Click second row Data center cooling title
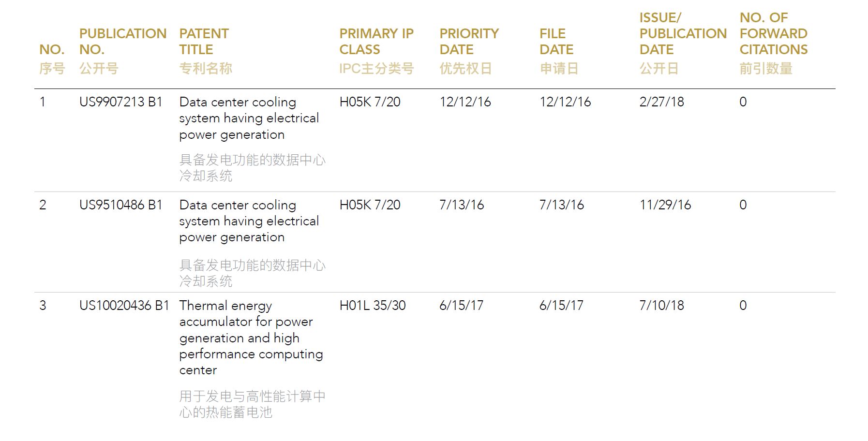868x441 pixels. (x=249, y=221)
